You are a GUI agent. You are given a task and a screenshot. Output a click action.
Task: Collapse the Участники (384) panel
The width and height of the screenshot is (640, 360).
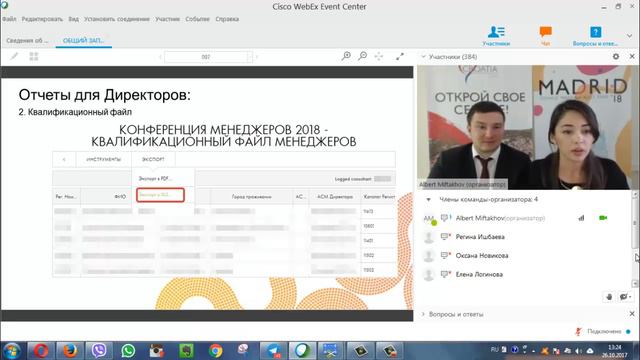click(x=423, y=57)
